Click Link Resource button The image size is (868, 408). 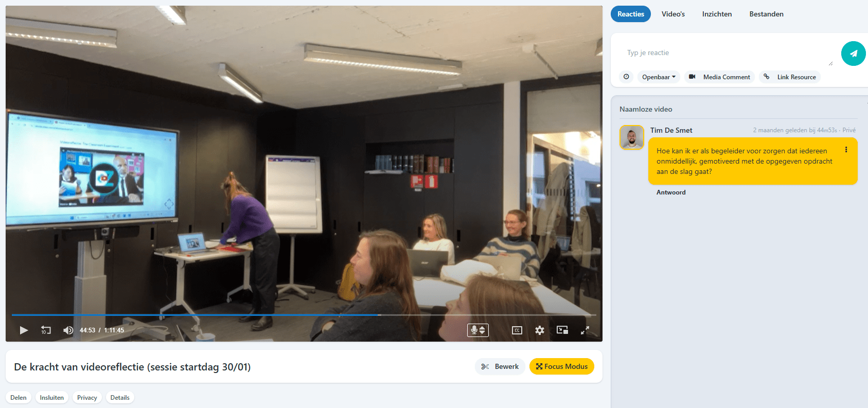(x=790, y=77)
